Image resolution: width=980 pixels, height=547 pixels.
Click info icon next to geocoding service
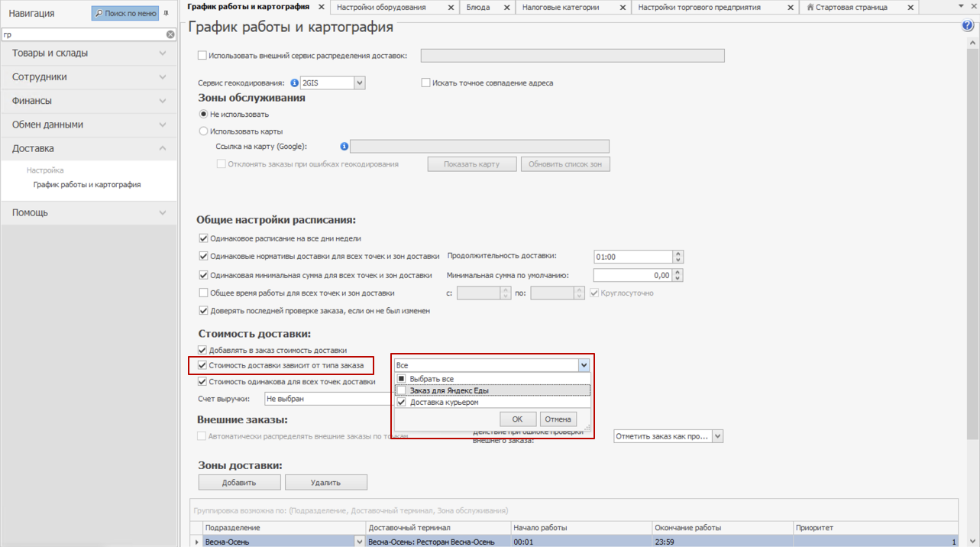[x=295, y=83]
